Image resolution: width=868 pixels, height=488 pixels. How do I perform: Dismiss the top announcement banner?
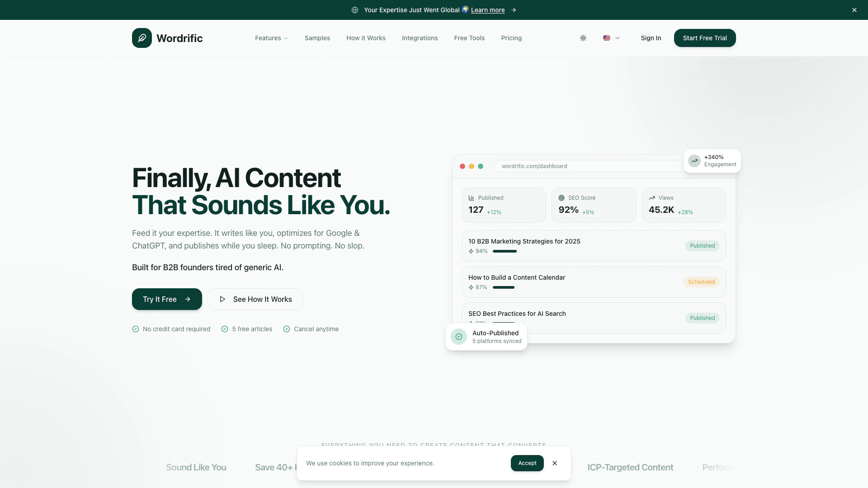point(854,10)
